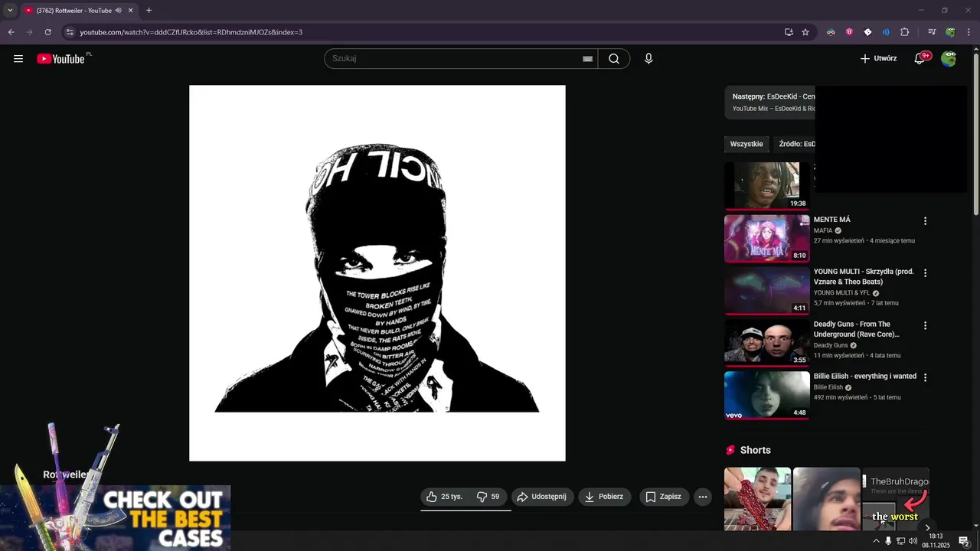Open YouTube account avatar menu
The image size is (980, 551).
(x=949, y=59)
